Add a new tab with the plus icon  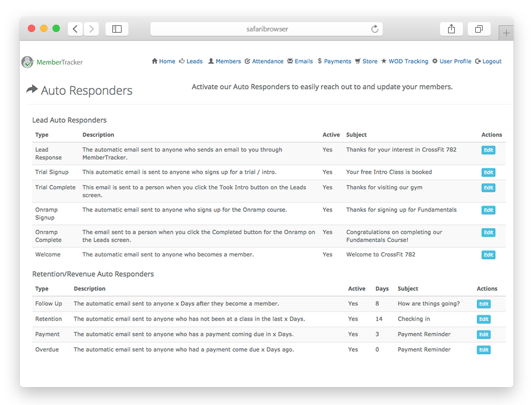[506, 33]
